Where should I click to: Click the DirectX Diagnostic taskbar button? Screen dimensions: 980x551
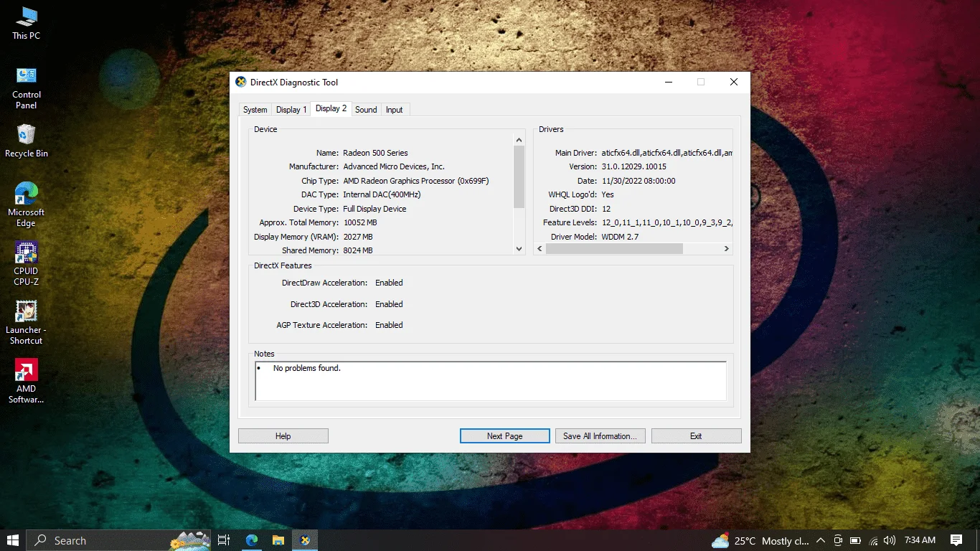point(305,540)
